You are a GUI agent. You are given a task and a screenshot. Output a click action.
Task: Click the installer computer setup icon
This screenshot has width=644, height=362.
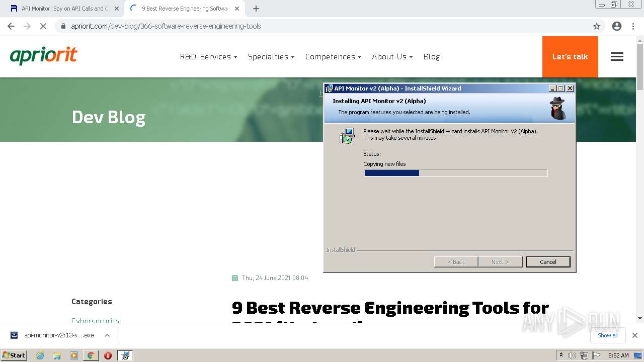click(347, 136)
